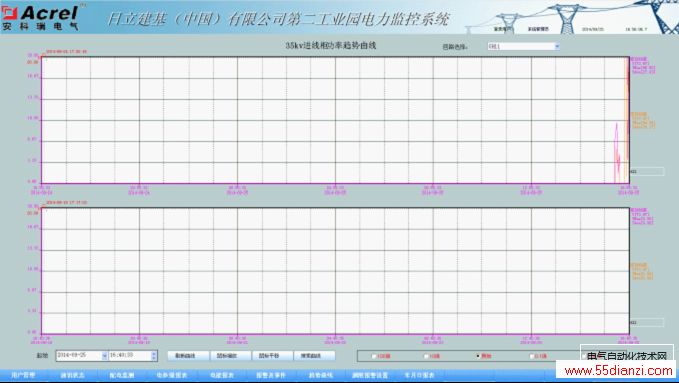Select the second radio option in interval group

coord(426,356)
